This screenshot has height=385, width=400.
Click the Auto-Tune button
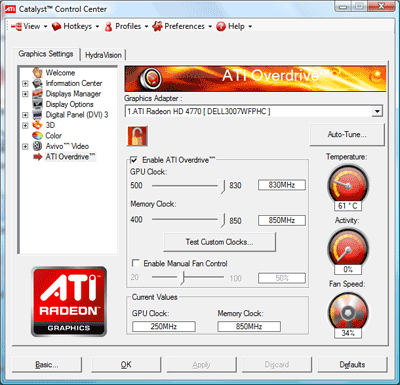(347, 135)
